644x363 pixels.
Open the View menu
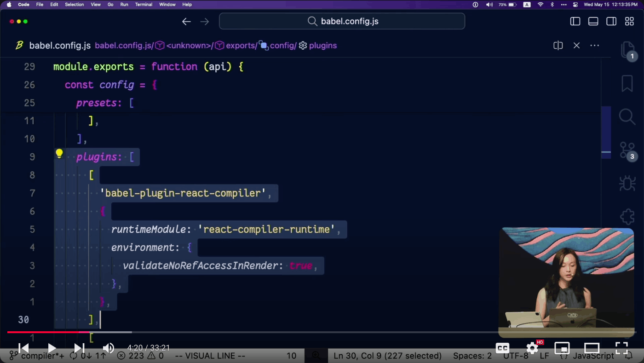click(96, 5)
